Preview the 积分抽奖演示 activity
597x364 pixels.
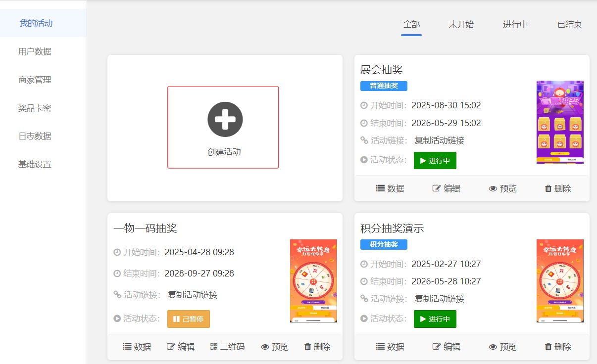pos(502,347)
